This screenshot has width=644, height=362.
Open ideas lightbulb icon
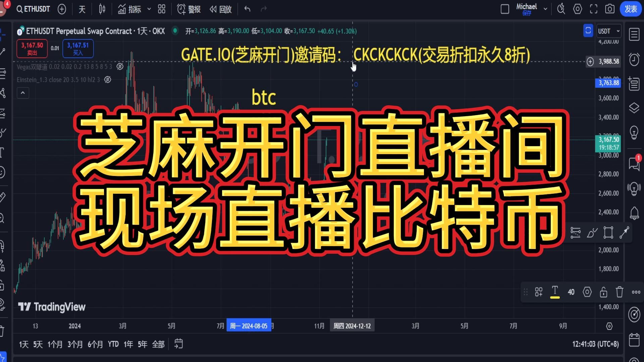click(x=634, y=132)
